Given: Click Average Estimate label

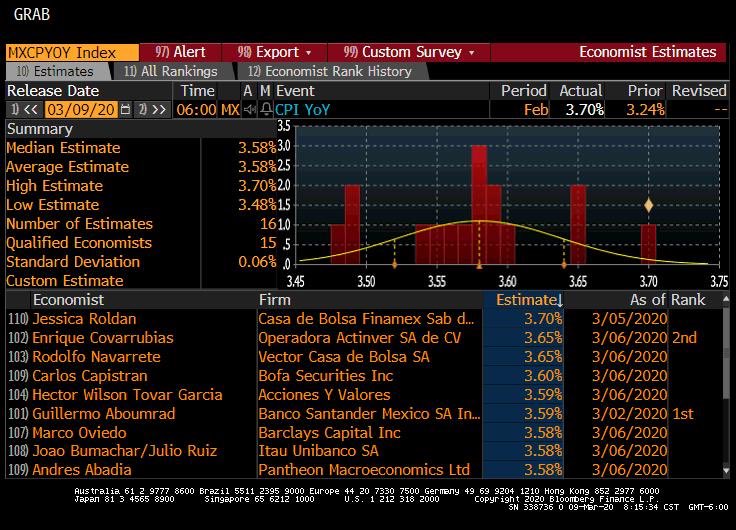Looking at the screenshot, I should click(68, 167).
